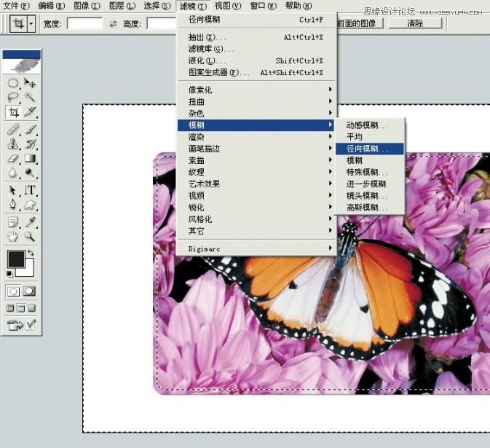This screenshot has width=490, height=448.
Task: Click the 宽度 input field
Action: point(84,24)
